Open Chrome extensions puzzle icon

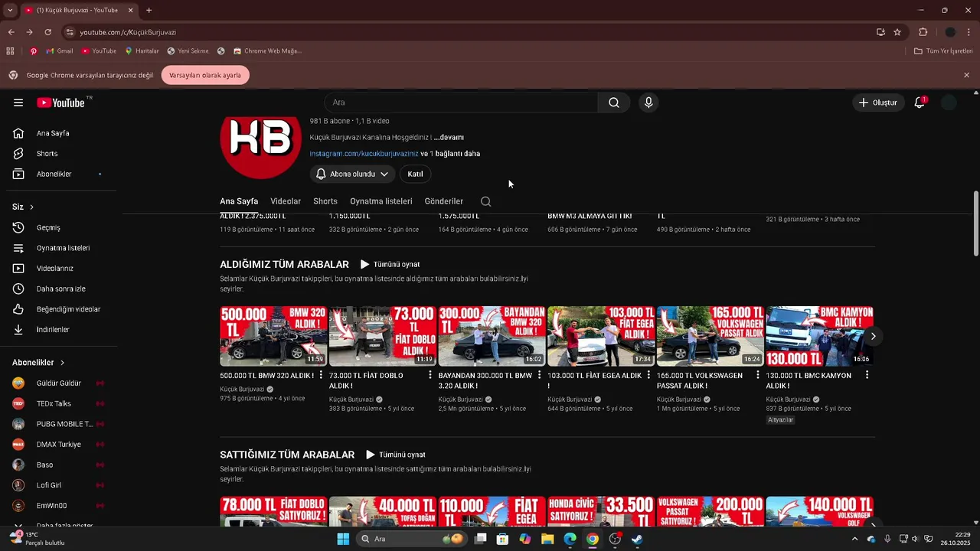tap(923, 32)
